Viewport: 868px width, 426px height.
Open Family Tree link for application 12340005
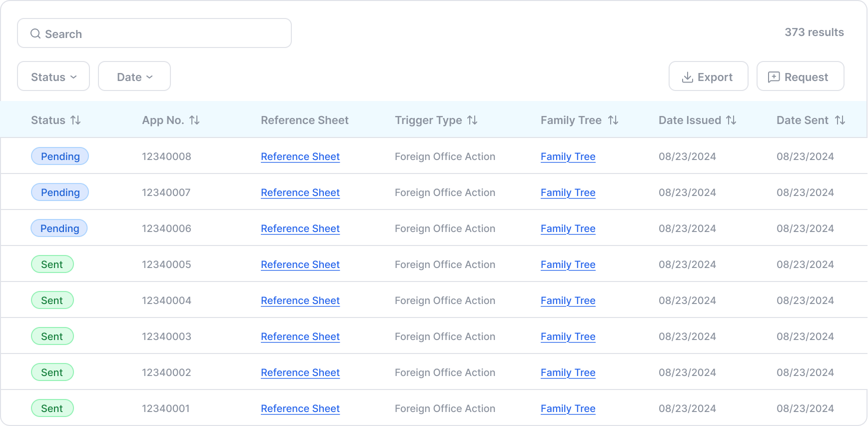tap(568, 264)
